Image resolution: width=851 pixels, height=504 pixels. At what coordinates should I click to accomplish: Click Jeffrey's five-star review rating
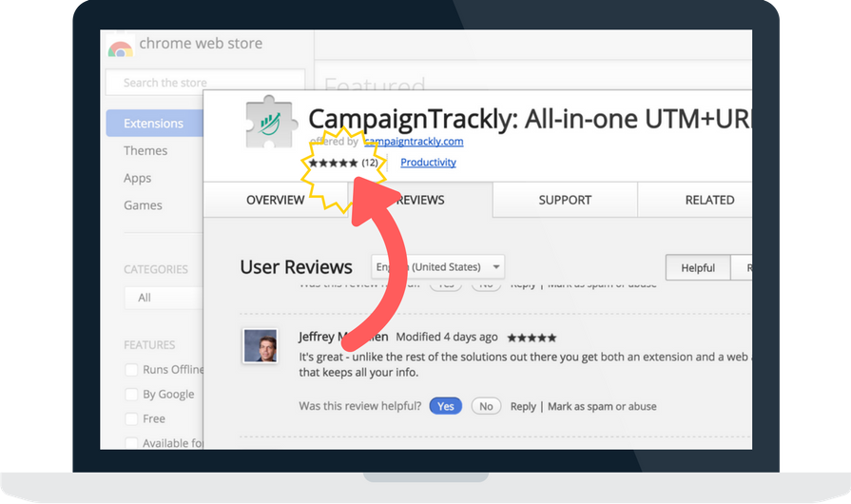click(x=532, y=338)
